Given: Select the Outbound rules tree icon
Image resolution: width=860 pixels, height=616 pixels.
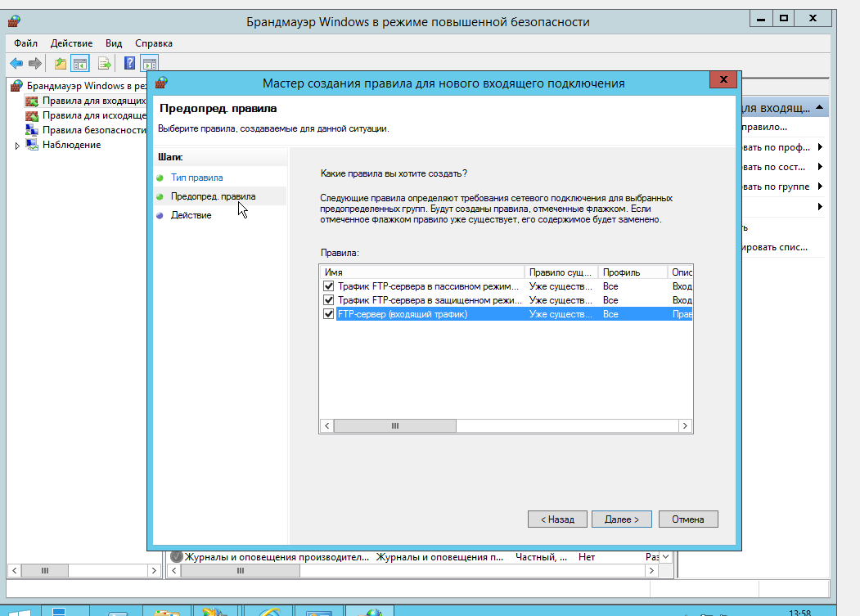Looking at the screenshot, I should [x=32, y=115].
